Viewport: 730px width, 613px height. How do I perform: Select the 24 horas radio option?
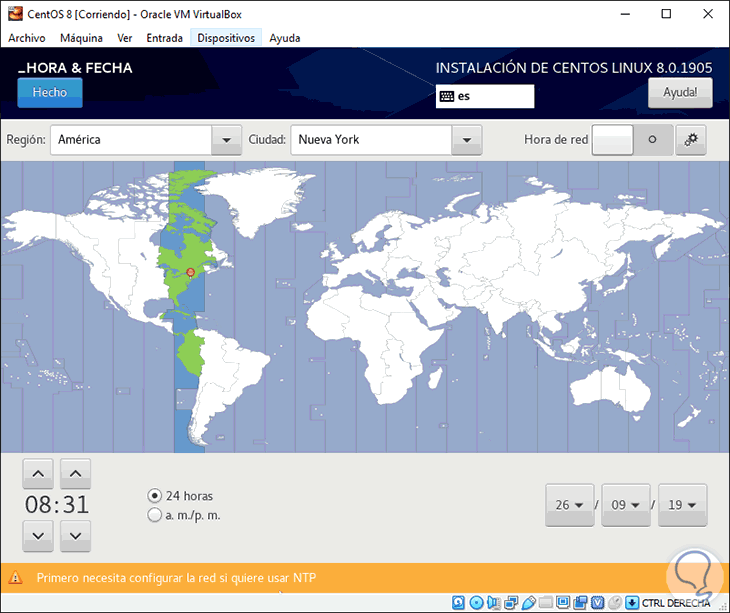(155, 496)
